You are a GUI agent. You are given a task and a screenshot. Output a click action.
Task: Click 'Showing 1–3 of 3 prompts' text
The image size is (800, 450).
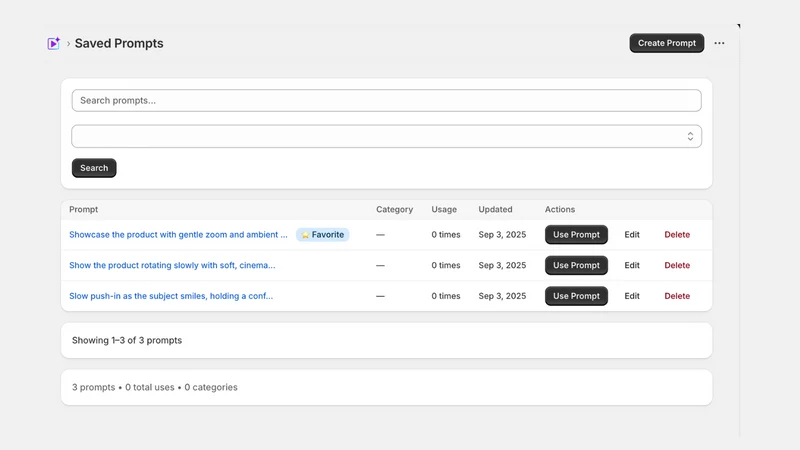(127, 340)
